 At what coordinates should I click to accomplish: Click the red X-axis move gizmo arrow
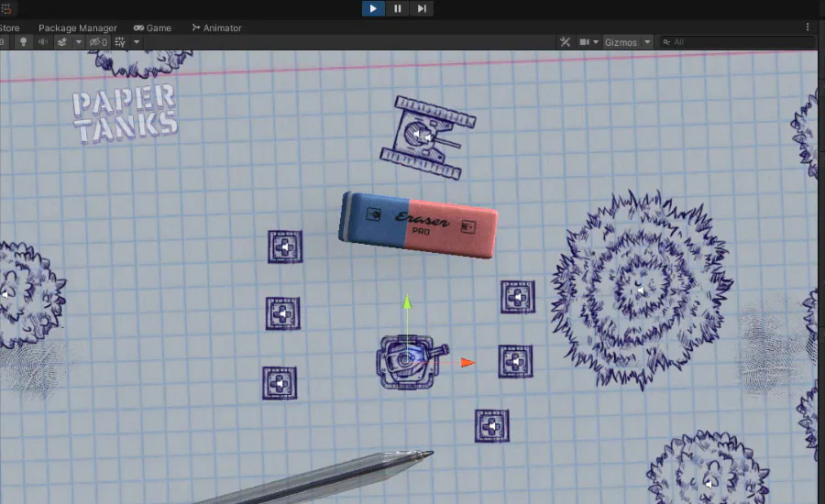467,363
